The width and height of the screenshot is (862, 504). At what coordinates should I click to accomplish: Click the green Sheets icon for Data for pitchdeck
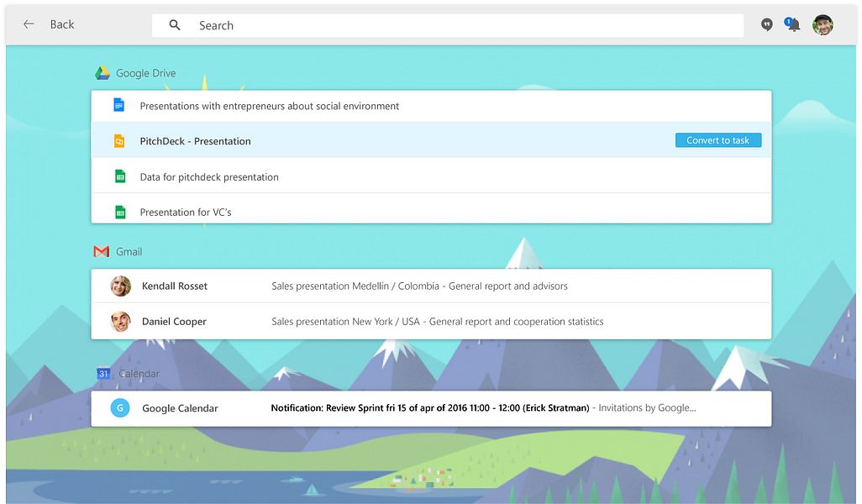(x=120, y=176)
